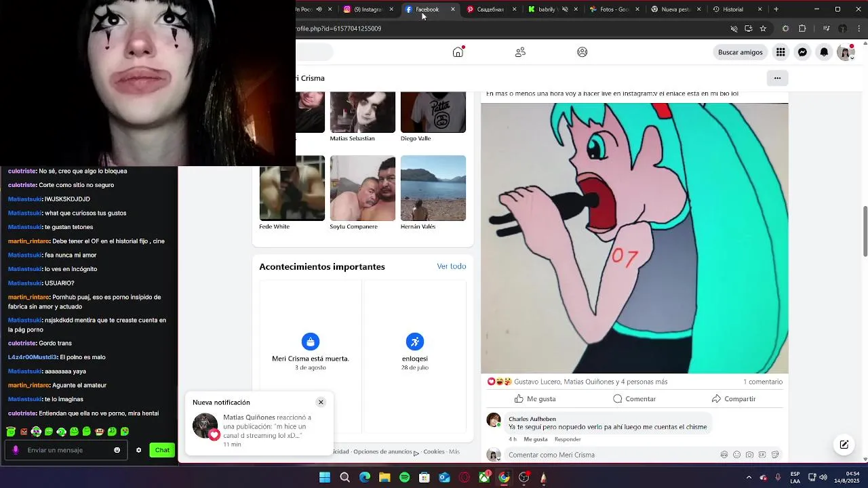Click Responder under Charles Aufheben comment
Image resolution: width=868 pixels, height=488 pixels.
pyautogui.click(x=568, y=439)
